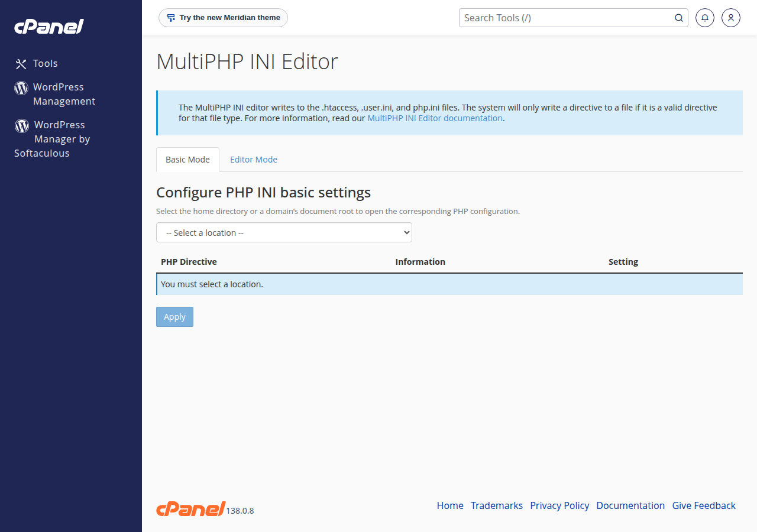Click the WordPress Management logo icon
This screenshot has width=757, height=532.
[21, 88]
